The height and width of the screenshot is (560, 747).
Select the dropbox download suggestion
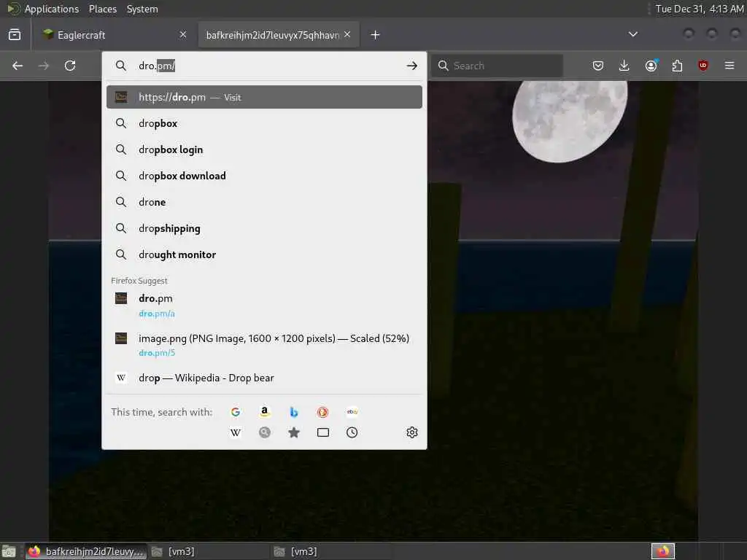coord(264,176)
